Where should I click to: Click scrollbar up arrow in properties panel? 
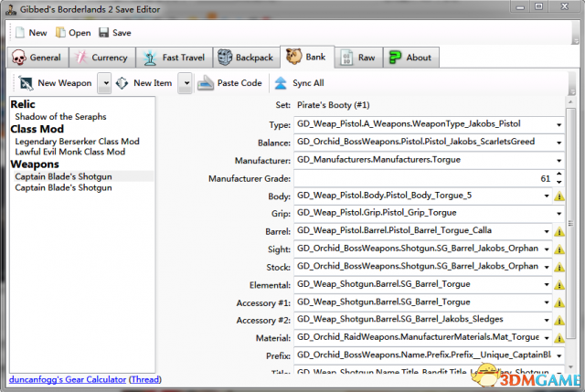570,101
